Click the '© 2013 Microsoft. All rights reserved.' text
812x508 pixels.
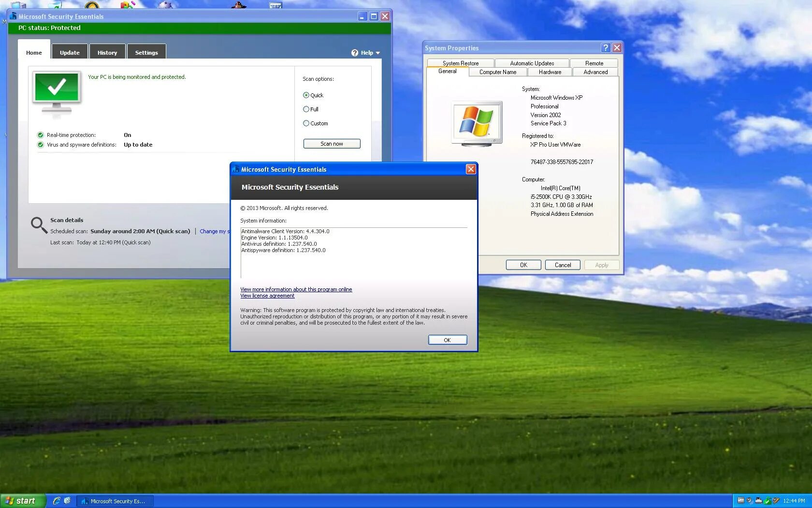coord(284,208)
